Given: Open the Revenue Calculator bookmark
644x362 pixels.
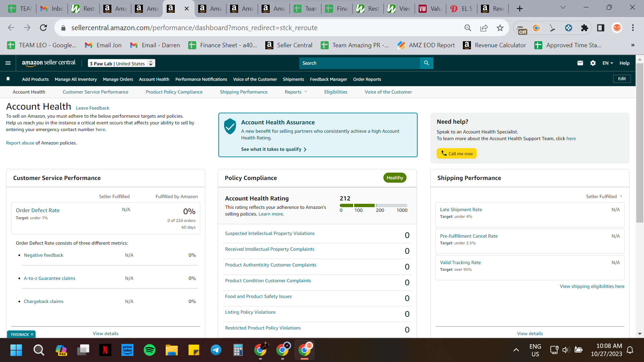Looking at the screenshot, I should [x=494, y=45].
